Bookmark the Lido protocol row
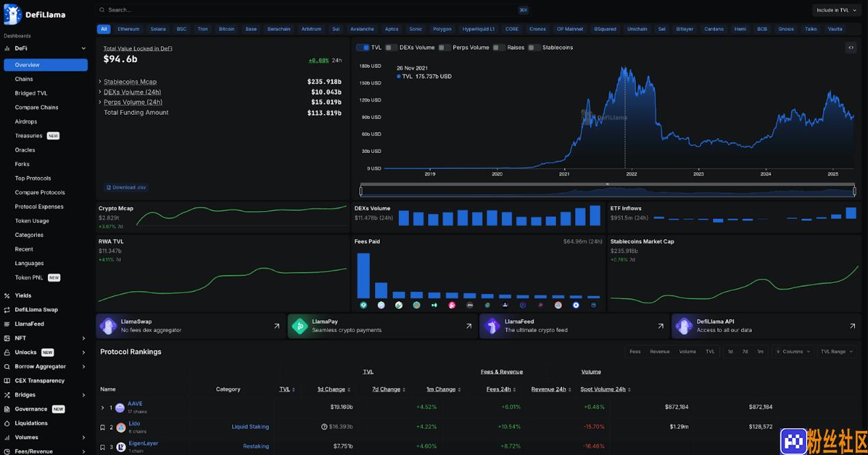Screen dimensions: 868x455 coord(102,428)
